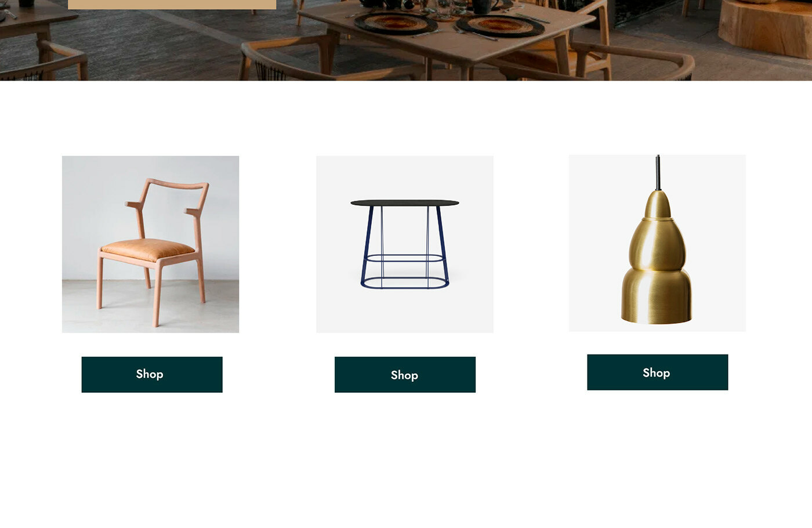Viewport: 812px width, 528px height.
Task: Click the leather seat cushion of the chair
Action: click(x=148, y=249)
